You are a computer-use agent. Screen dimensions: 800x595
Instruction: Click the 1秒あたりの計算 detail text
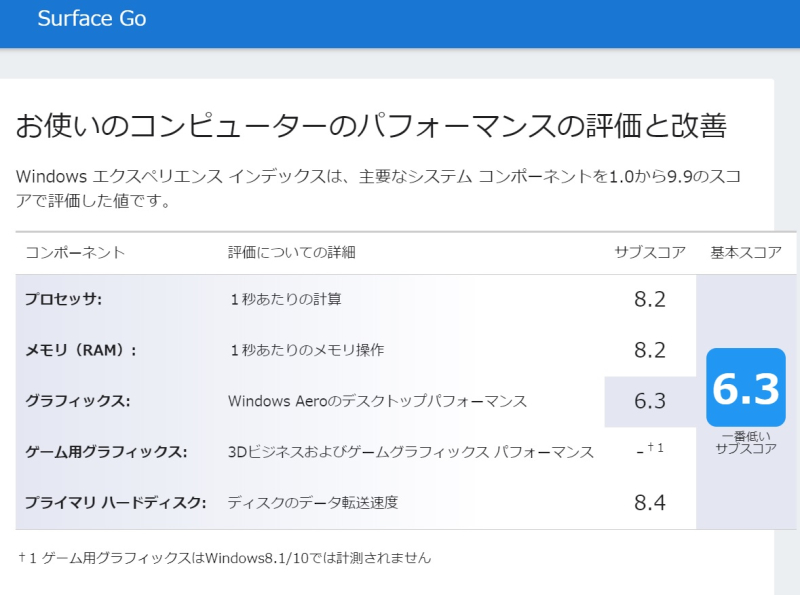286,299
